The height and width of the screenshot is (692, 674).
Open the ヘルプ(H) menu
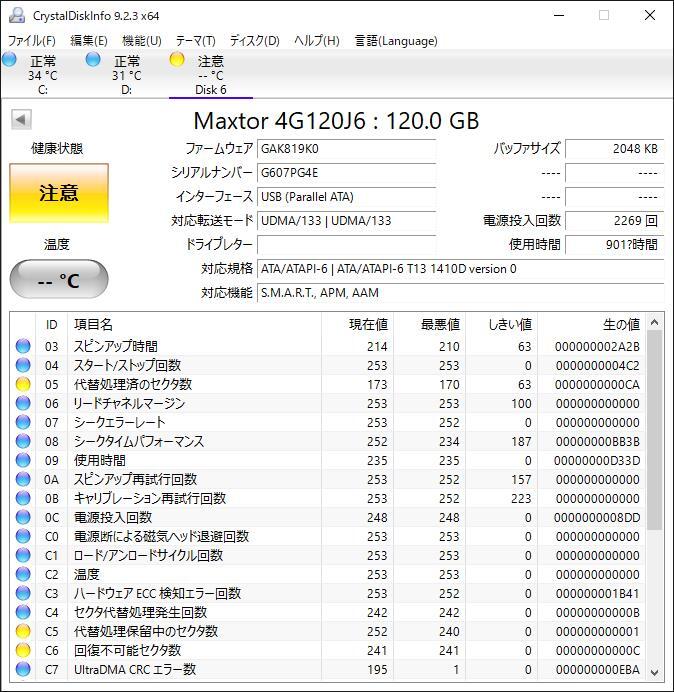tap(317, 41)
